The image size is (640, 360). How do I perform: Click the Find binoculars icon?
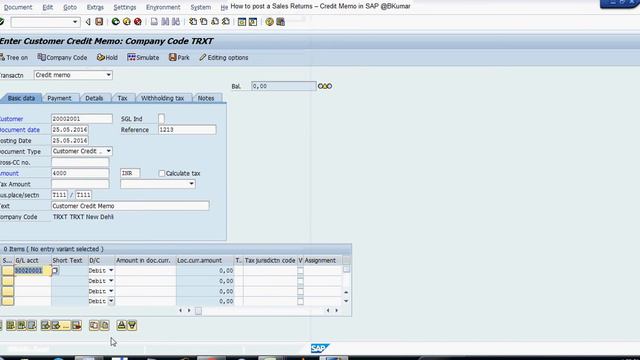point(165,22)
